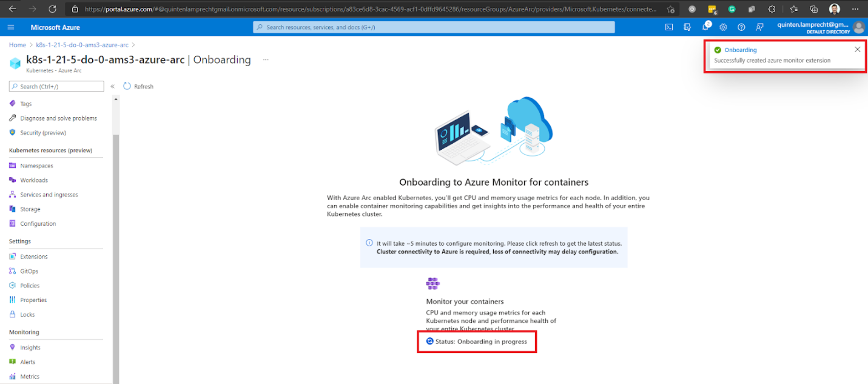Image resolution: width=868 pixels, height=384 pixels.
Task: Reload the page in the browser
Action: pos(52,9)
